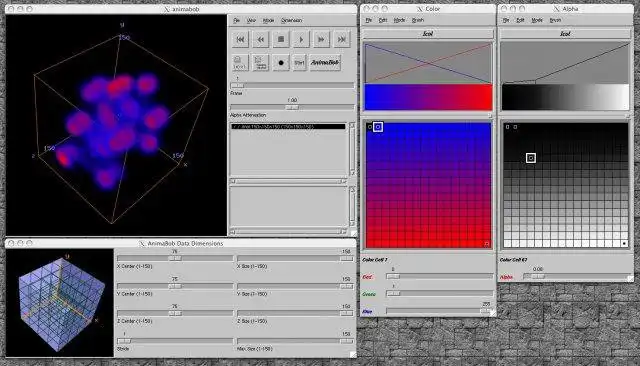Open the Edit menu in Alpha window

[520, 20]
